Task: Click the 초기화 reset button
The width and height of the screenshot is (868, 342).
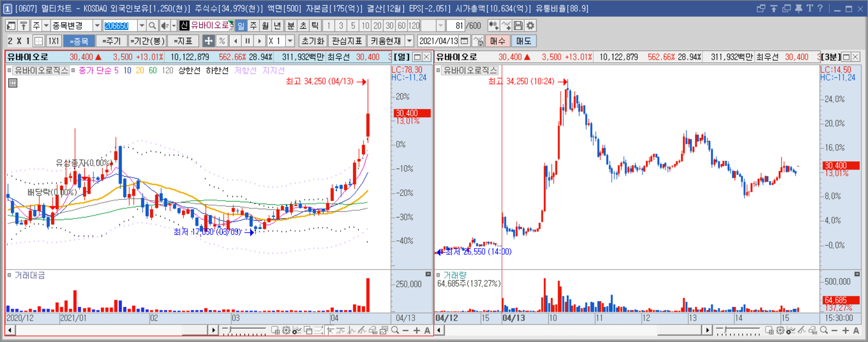Action: pyautogui.click(x=313, y=41)
